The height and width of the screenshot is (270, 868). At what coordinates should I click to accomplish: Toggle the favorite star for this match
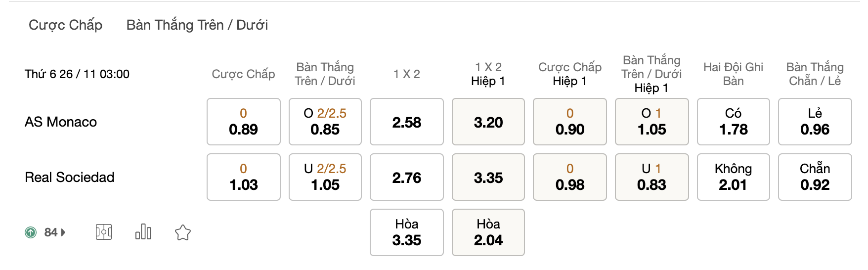183,232
